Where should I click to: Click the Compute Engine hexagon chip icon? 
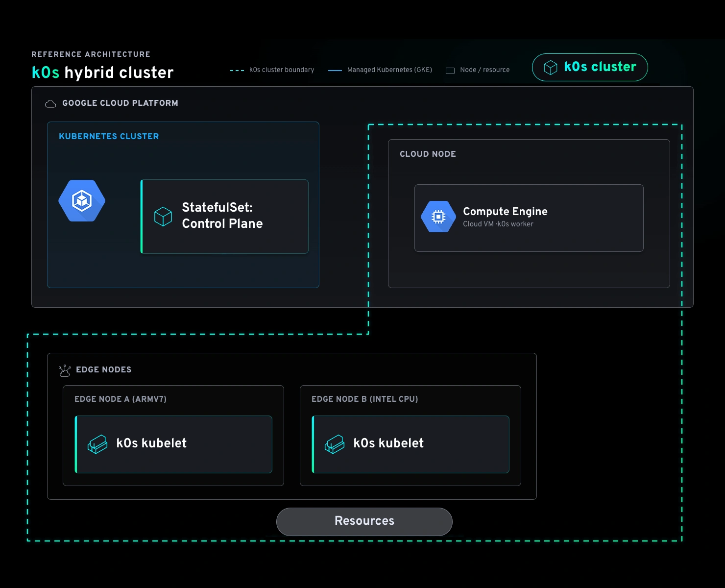438,217
